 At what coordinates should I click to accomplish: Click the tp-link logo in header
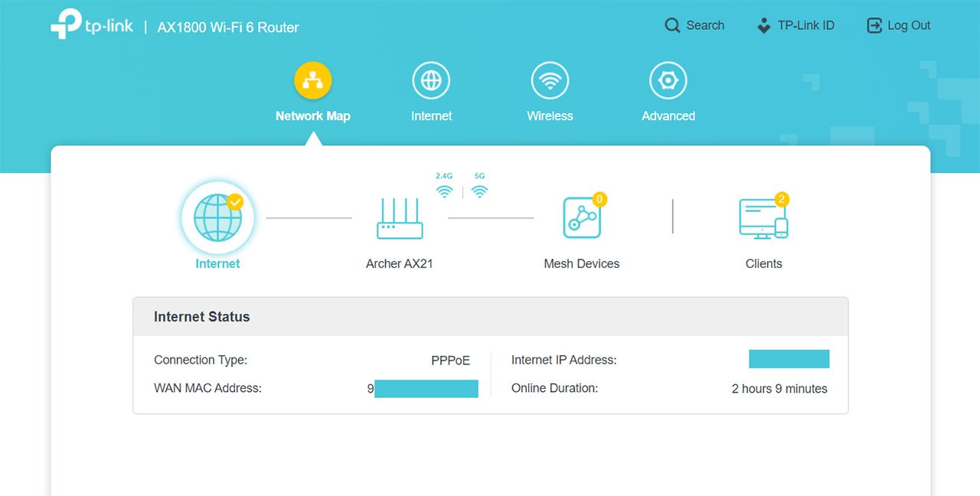click(x=92, y=25)
